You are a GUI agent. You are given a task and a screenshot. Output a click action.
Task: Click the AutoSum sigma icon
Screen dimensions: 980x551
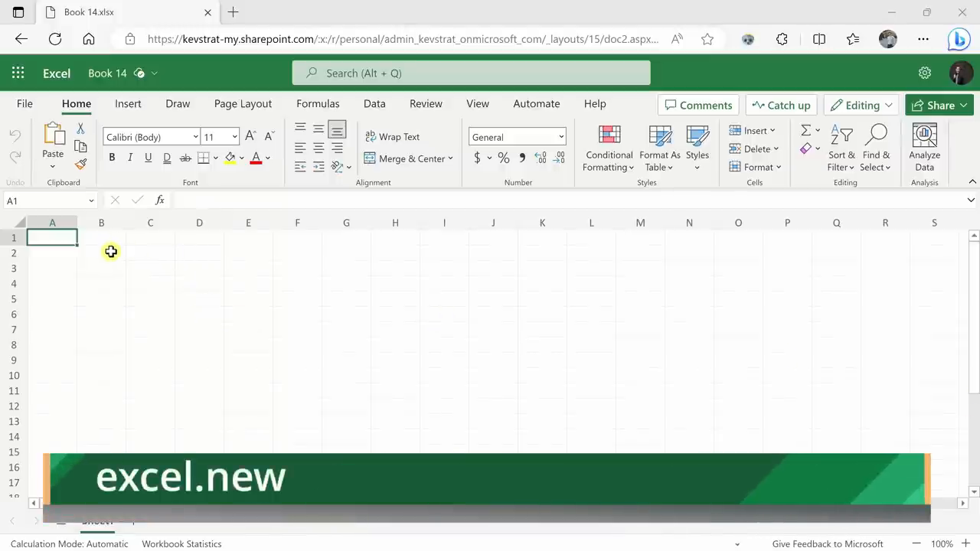point(806,130)
